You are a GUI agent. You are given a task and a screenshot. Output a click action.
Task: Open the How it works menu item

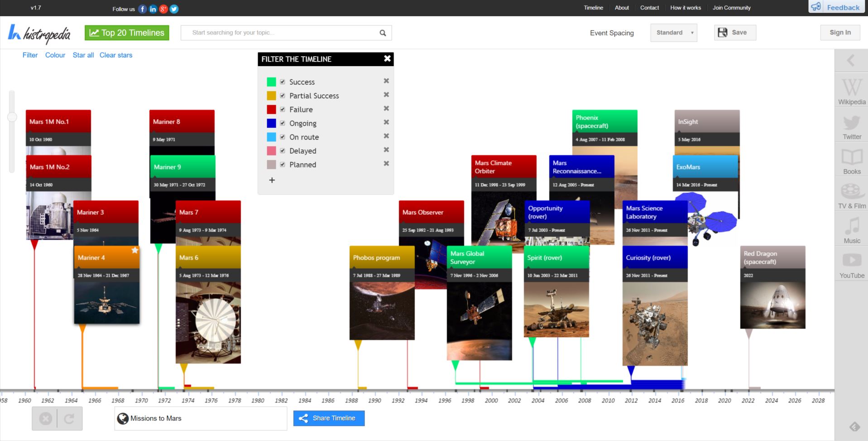pyautogui.click(x=686, y=8)
